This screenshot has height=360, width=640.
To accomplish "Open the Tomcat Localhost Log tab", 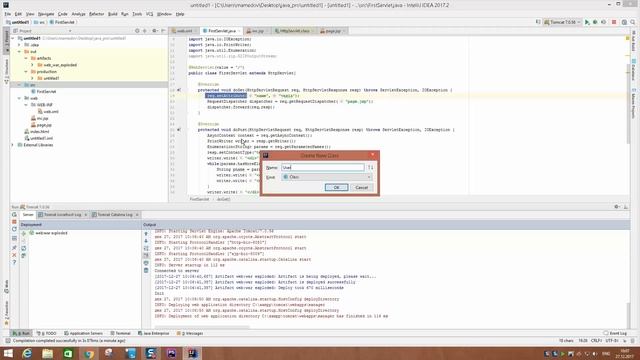I will pos(62,215).
